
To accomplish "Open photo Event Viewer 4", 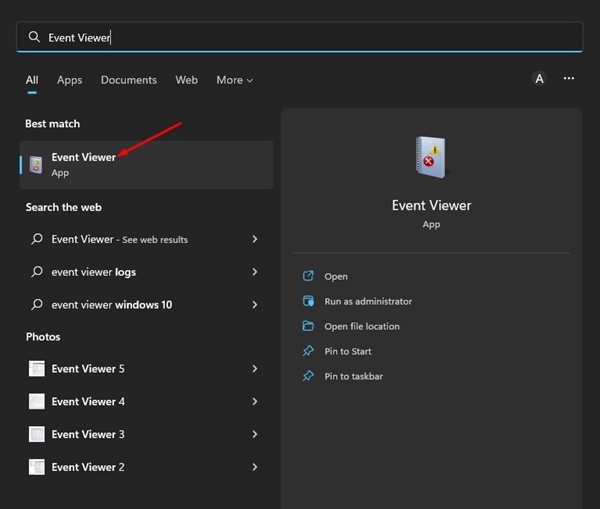I will click(147, 401).
